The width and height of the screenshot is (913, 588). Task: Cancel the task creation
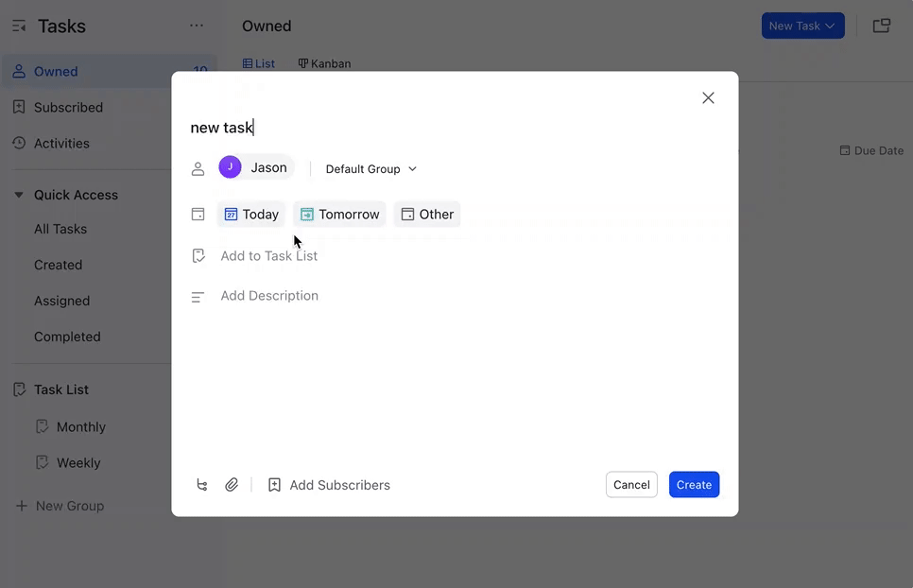point(630,484)
